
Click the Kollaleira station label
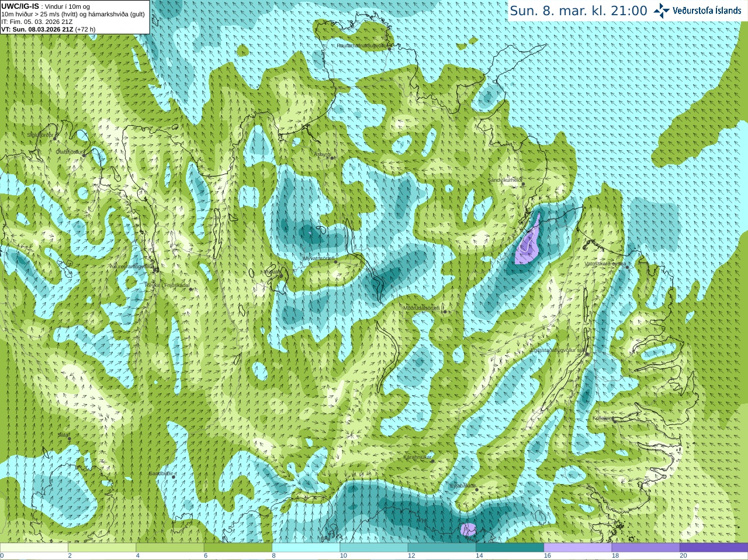coord(603,418)
